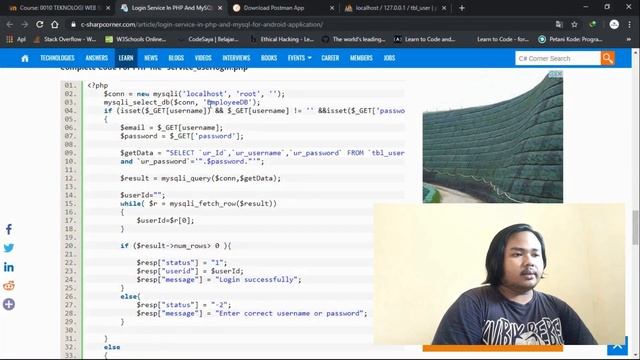Close the Login Service In PHP tab
The height and width of the screenshot is (360, 640).
pyautogui.click(x=220, y=8)
